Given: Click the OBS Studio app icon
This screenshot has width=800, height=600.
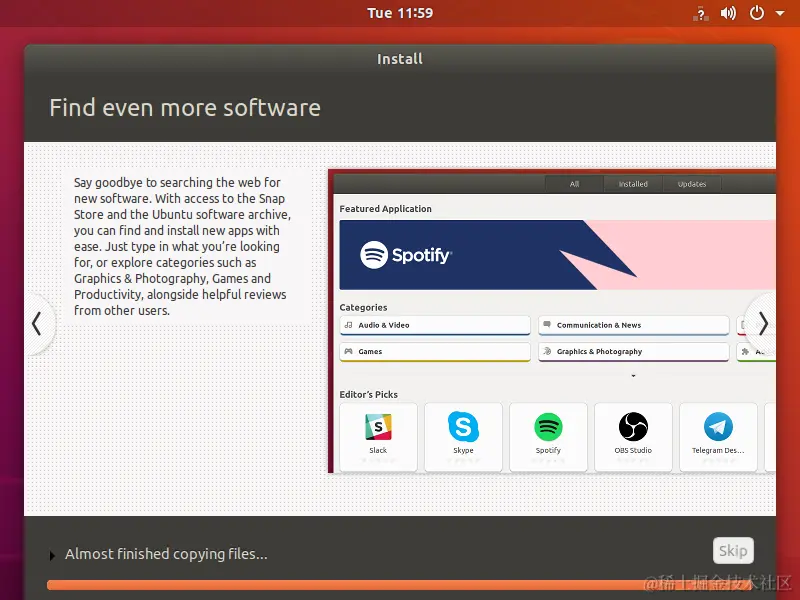Looking at the screenshot, I should click(633, 427).
